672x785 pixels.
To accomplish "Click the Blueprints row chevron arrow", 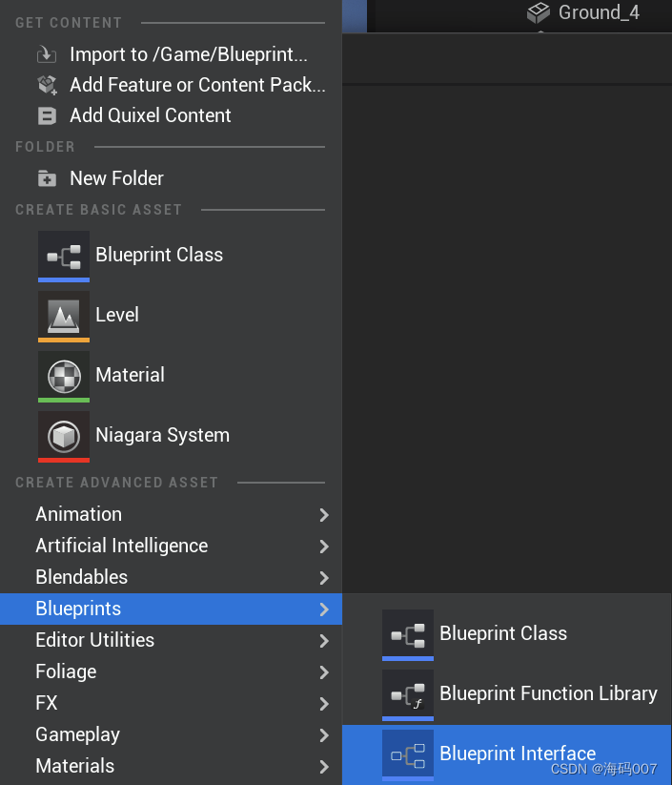I will (324, 609).
